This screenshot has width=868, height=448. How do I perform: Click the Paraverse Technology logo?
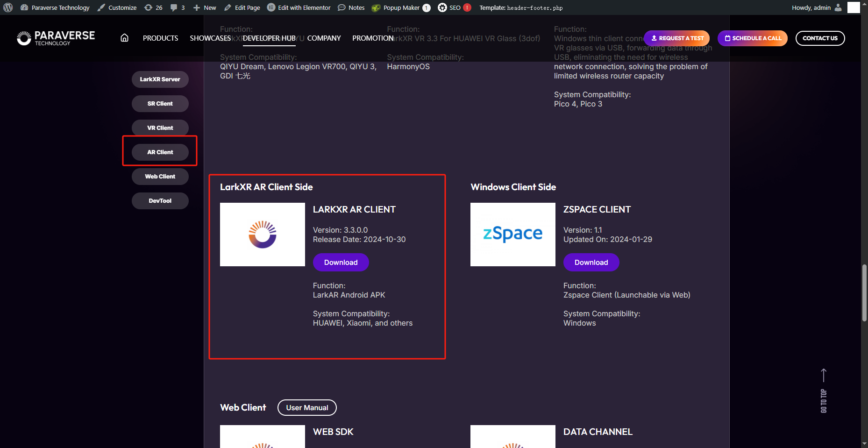click(56, 38)
